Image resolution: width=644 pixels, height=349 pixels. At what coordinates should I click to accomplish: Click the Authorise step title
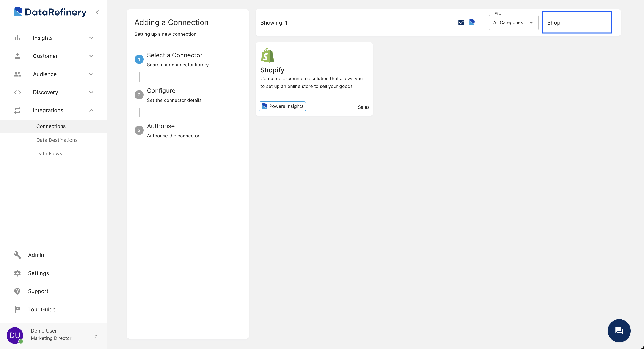pos(161,126)
